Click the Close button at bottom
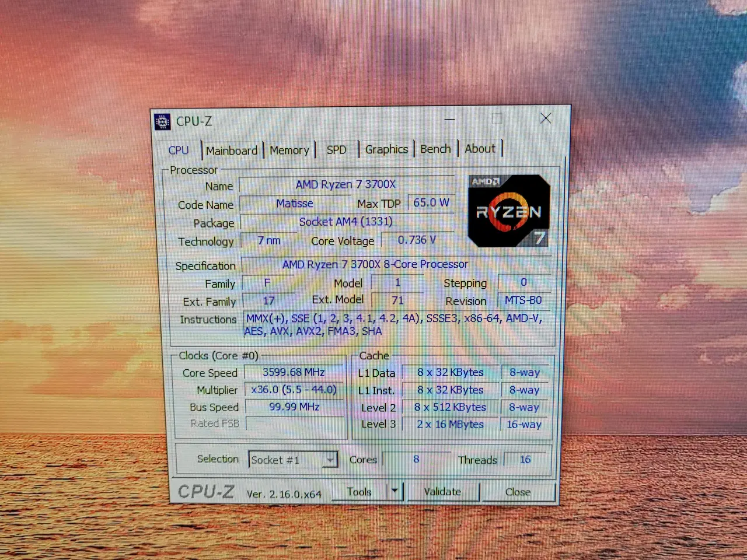747x560 pixels. pos(518,492)
